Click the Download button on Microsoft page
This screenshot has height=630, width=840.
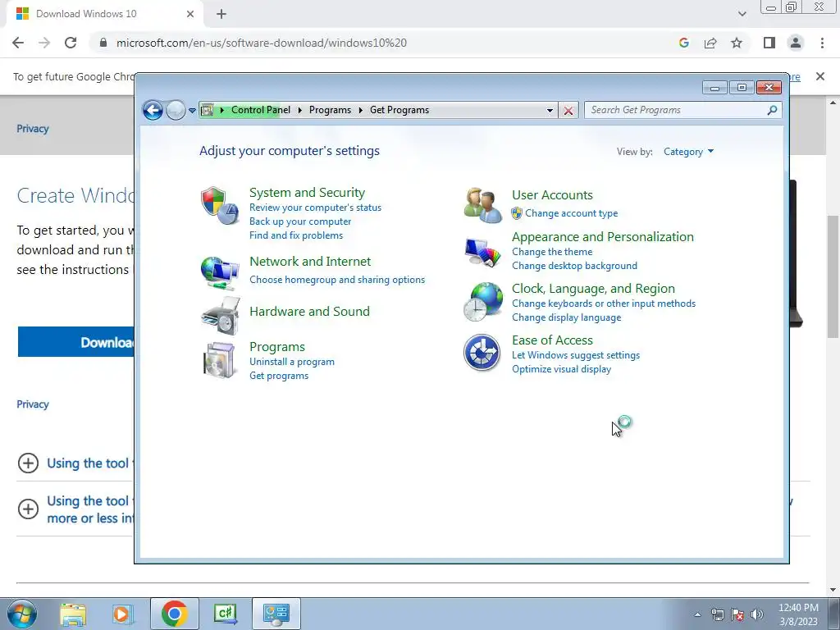tap(76, 342)
